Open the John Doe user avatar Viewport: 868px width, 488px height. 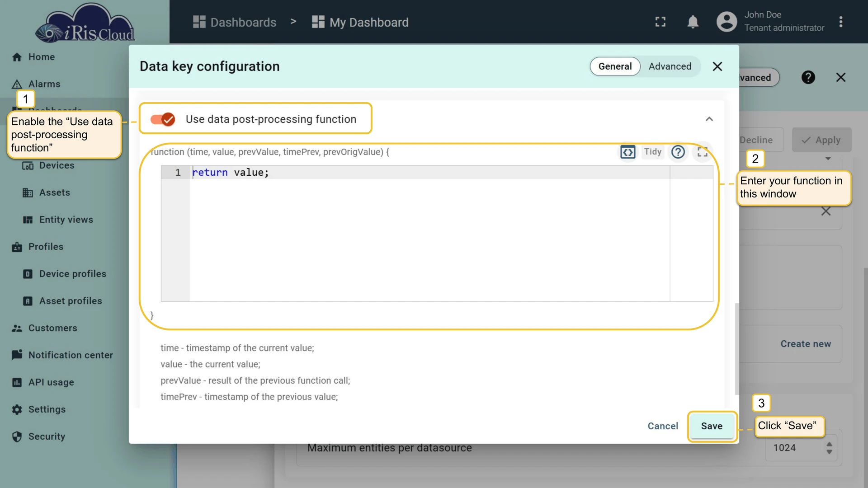point(726,22)
